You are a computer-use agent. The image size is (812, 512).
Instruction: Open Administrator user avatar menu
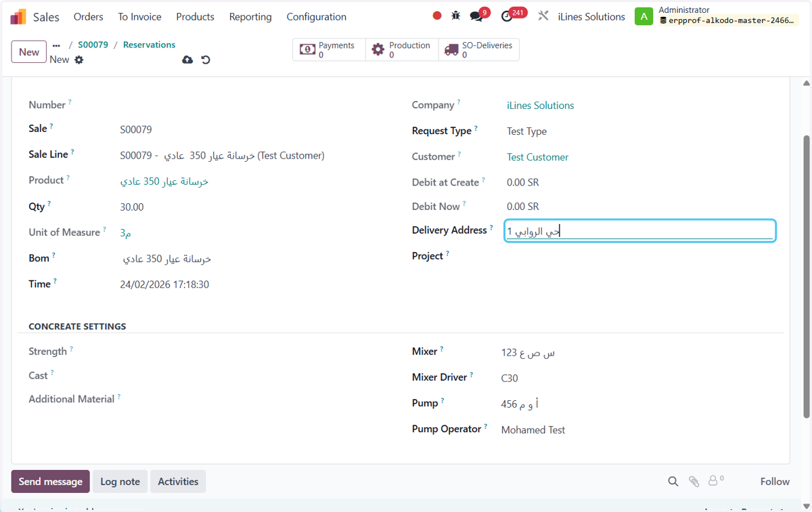click(644, 16)
